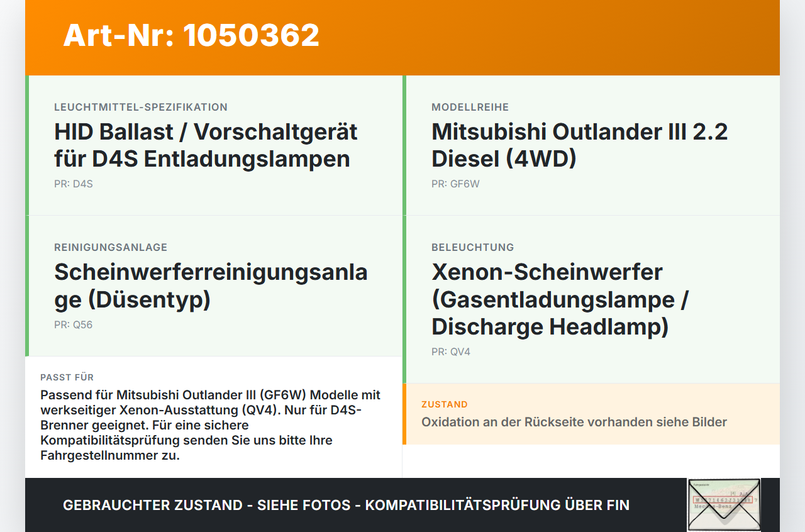Click the 'PR: QV4' code text

(451, 352)
